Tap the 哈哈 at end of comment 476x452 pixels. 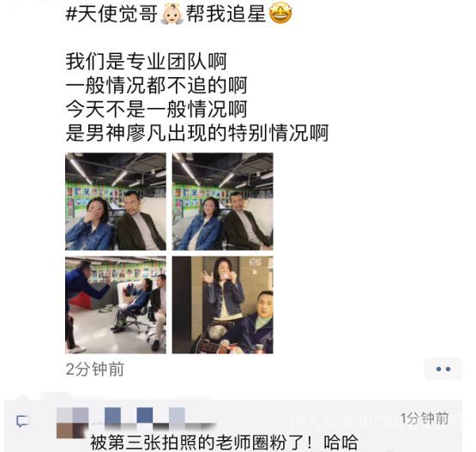point(340,443)
